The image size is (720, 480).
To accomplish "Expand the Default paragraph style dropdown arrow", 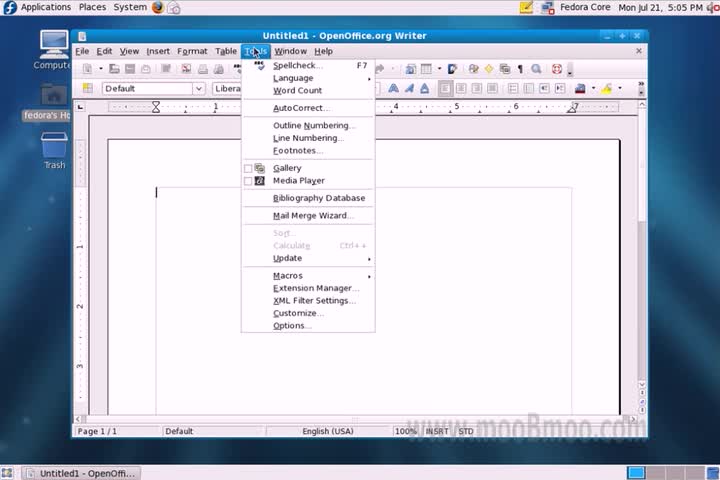I will (x=199, y=88).
